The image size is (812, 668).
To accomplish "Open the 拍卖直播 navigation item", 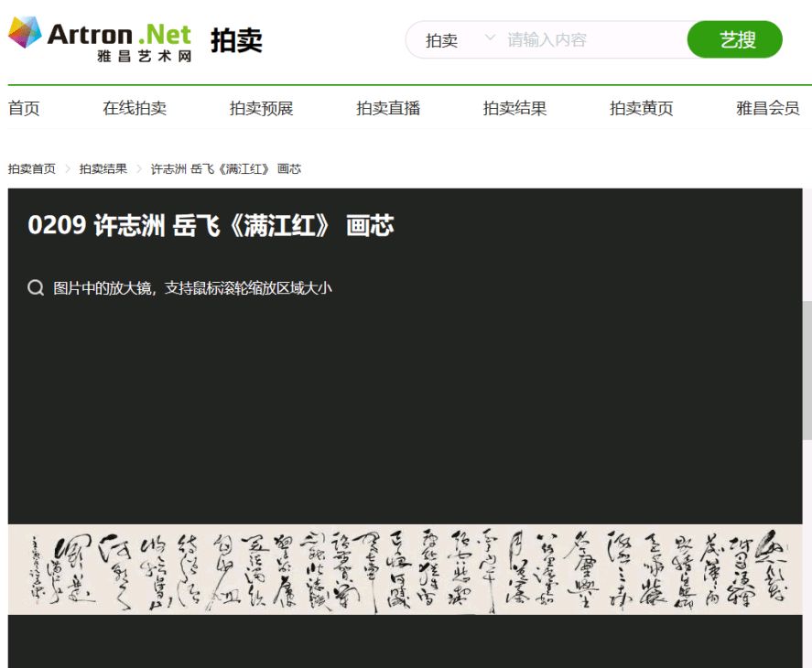I will coord(388,108).
